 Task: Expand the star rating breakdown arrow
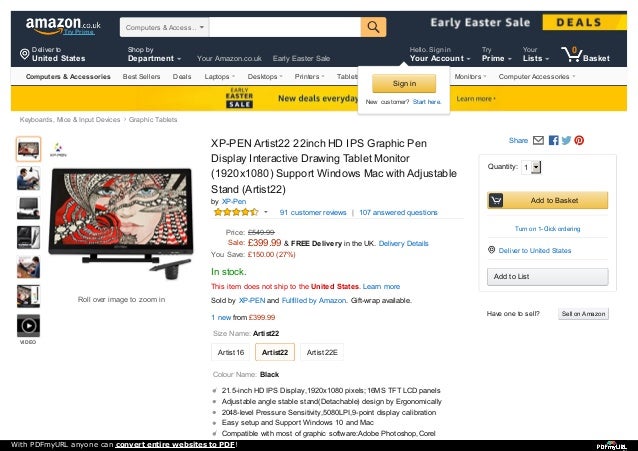[x=266, y=212]
